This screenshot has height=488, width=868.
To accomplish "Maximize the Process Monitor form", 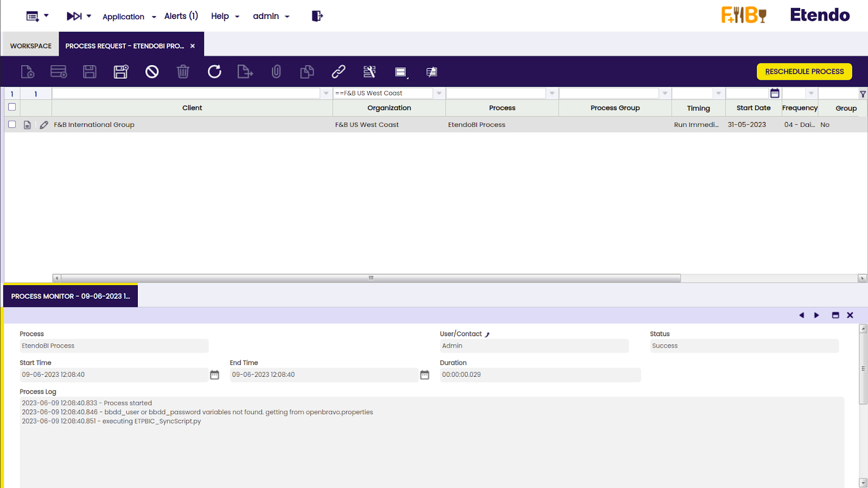I will (x=835, y=315).
